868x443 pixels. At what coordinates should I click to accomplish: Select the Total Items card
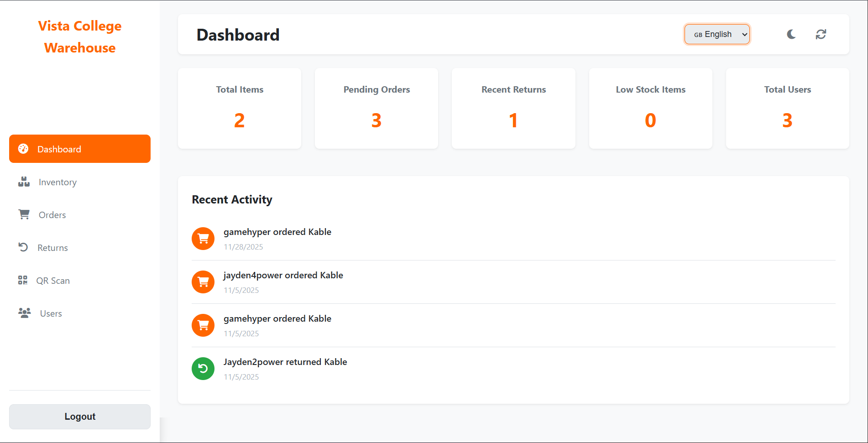239,109
